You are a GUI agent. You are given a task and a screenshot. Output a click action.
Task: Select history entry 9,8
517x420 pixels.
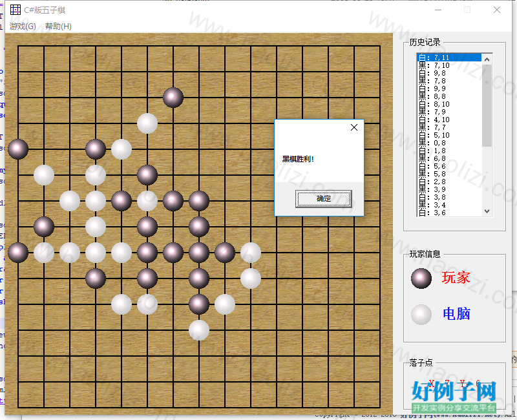pos(449,73)
